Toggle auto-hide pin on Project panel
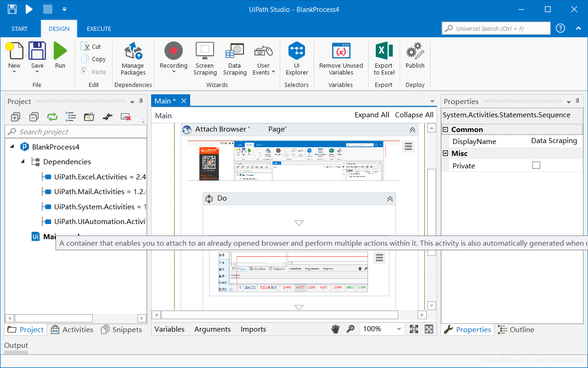Viewport: 588px width, 368px height. click(x=141, y=101)
